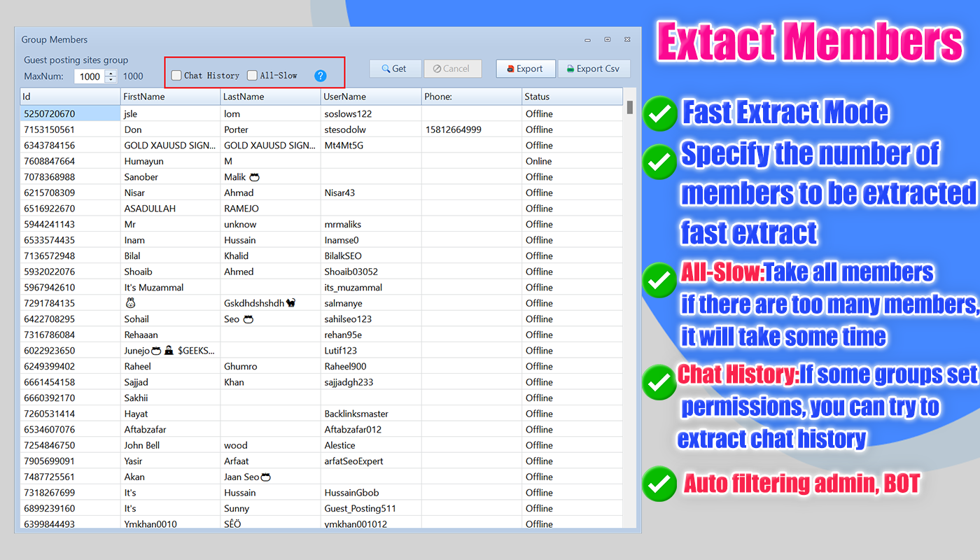
Task: Click the Cancel button
Action: [x=453, y=69]
